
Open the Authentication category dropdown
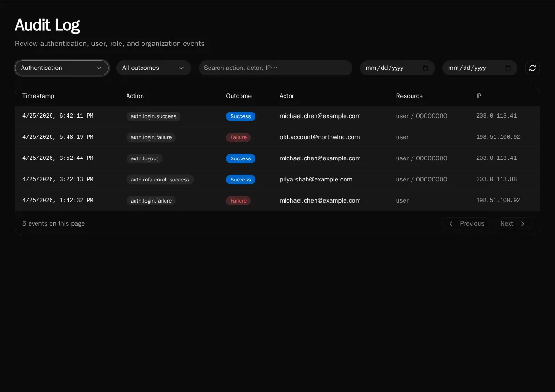[61, 68]
